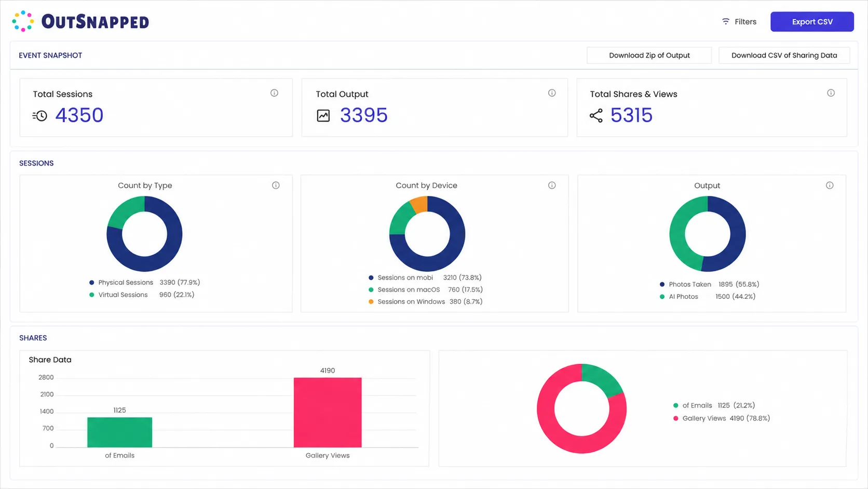Click the Sessions on macOS legend dot
The width and height of the screenshot is (868, 489).
371,289
